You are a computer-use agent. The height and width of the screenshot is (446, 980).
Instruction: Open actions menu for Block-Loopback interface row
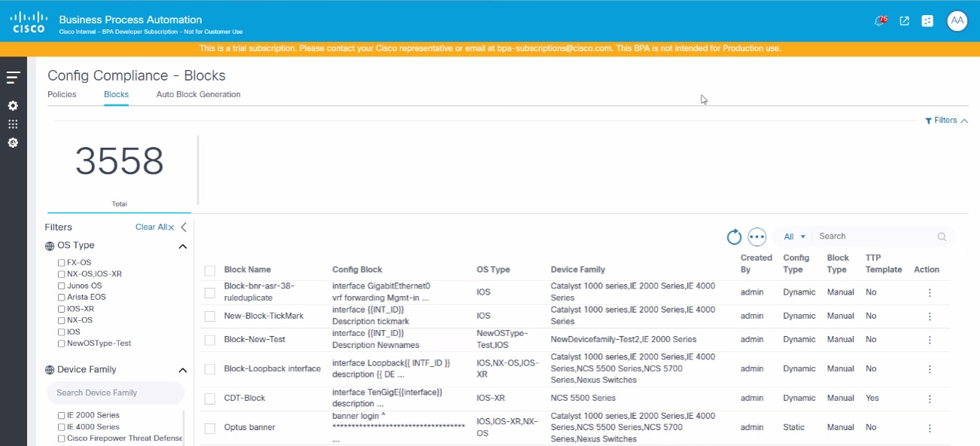click(930, 369)
